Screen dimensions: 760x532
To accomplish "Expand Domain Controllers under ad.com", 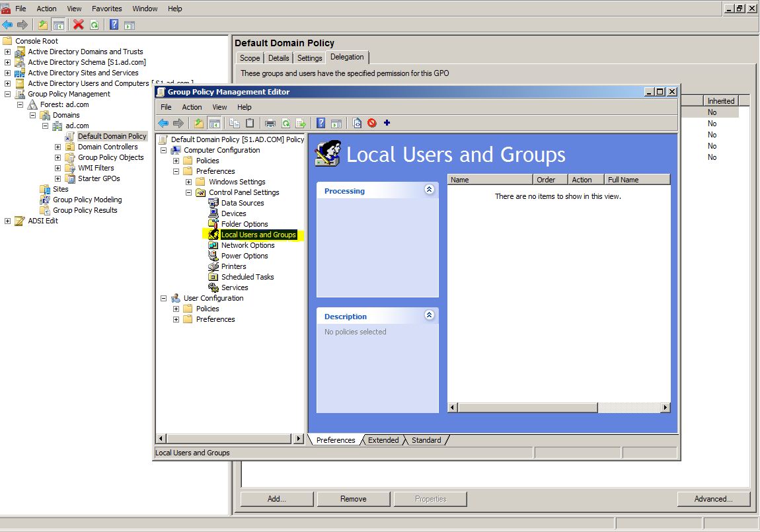I will [57, 147].
